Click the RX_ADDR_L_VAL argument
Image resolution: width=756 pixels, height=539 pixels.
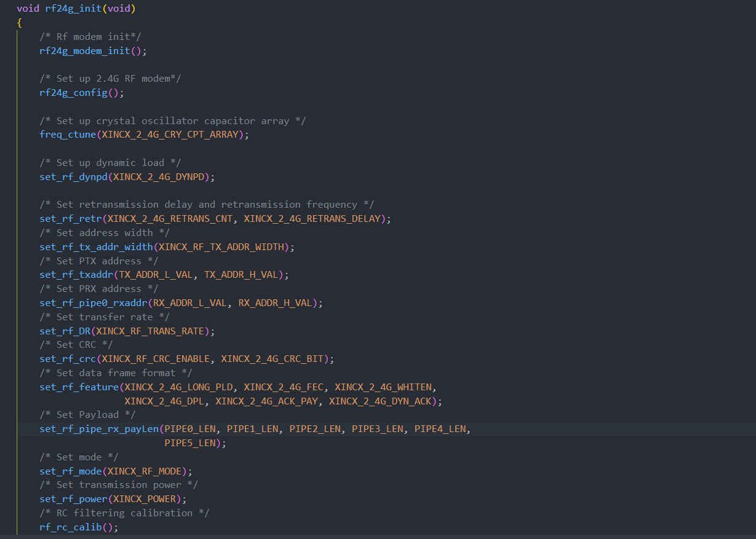pos(189,303)
